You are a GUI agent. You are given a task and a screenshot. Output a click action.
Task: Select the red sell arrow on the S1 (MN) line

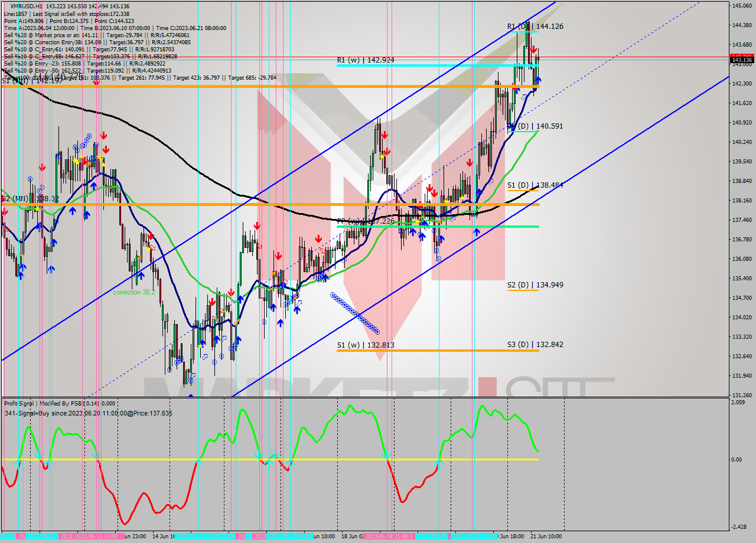click(96, 81)
